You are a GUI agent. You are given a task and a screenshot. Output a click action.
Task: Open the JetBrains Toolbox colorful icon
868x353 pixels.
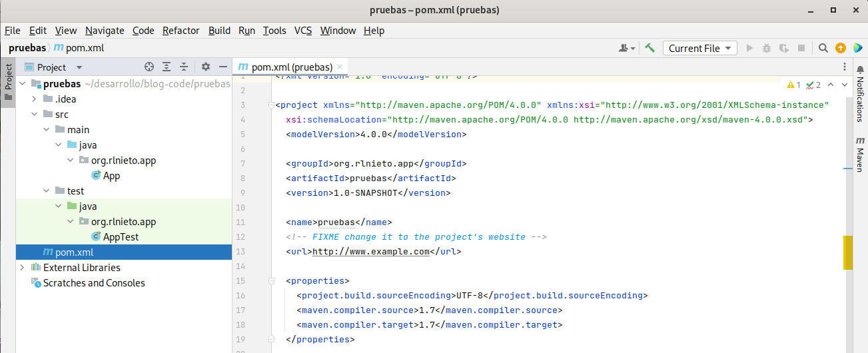click(857, 48)
